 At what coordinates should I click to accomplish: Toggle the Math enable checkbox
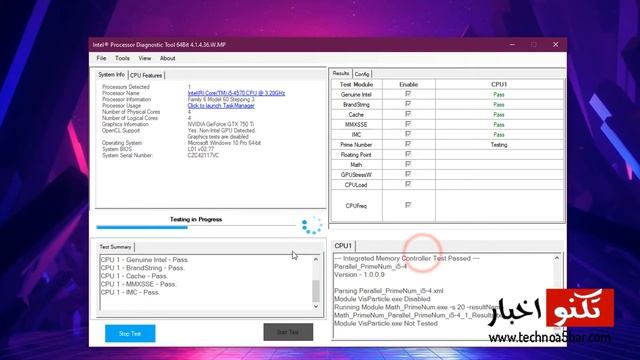pyautogui.click(x=408, y=164)
